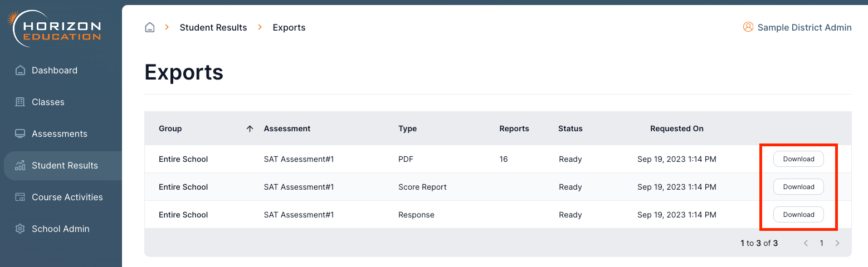Click the School Admin gear icon
The image size is (868, 267).
click(x=20, y=229)
